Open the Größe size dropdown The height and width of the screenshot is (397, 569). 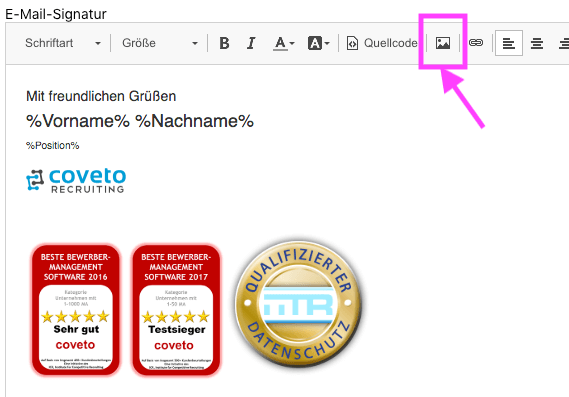(x=160, y=43)
